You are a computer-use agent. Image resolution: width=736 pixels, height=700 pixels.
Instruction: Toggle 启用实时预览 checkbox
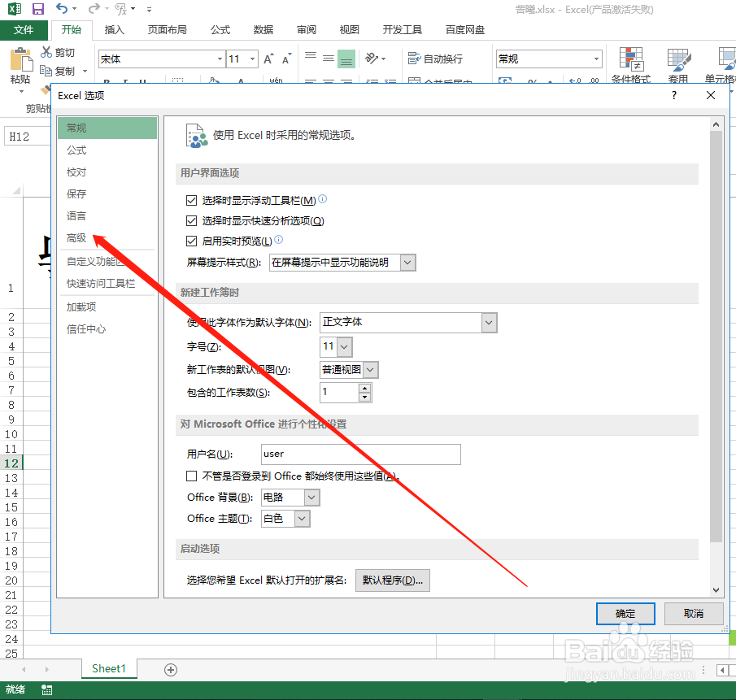point(191,241)
